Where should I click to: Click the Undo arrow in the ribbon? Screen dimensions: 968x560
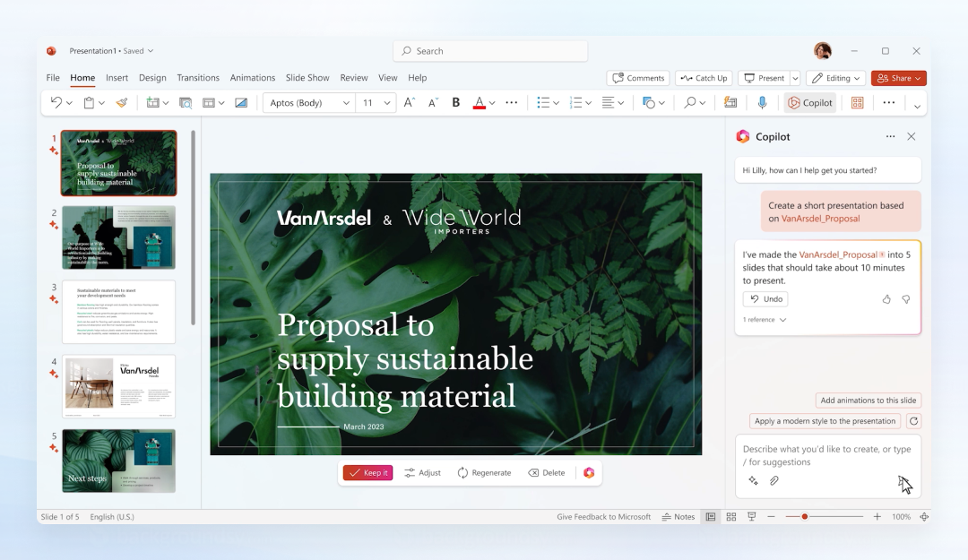click(x=56, y=102)
